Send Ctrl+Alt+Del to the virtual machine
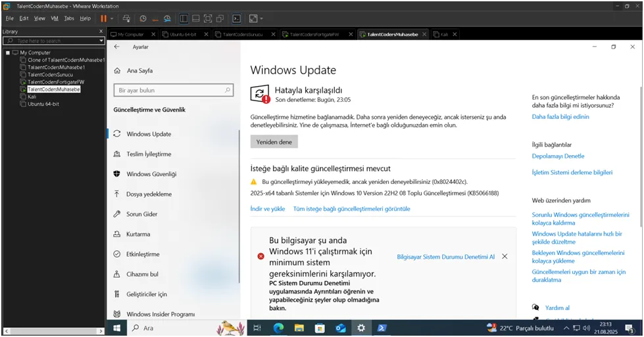Viewport: 644px width, 337px height. tap(126, 18)
